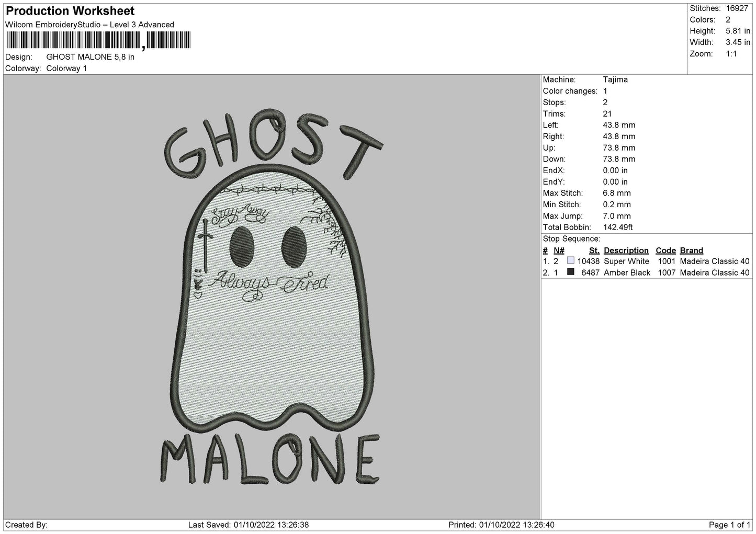756x534 pixels.
Task: Click the Height value 5.81 in
Action: (738, 31)
